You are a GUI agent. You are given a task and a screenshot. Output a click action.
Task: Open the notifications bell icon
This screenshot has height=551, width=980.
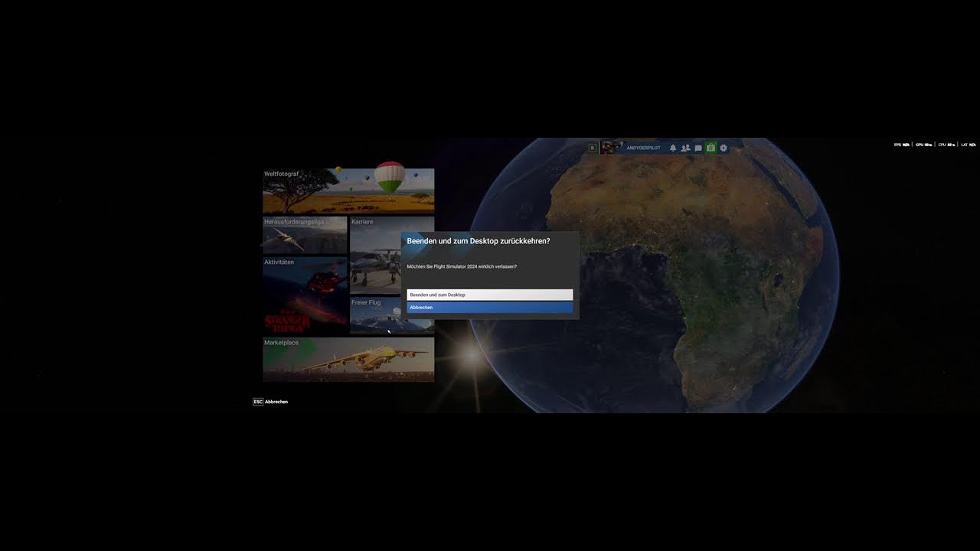pos(673,148)
